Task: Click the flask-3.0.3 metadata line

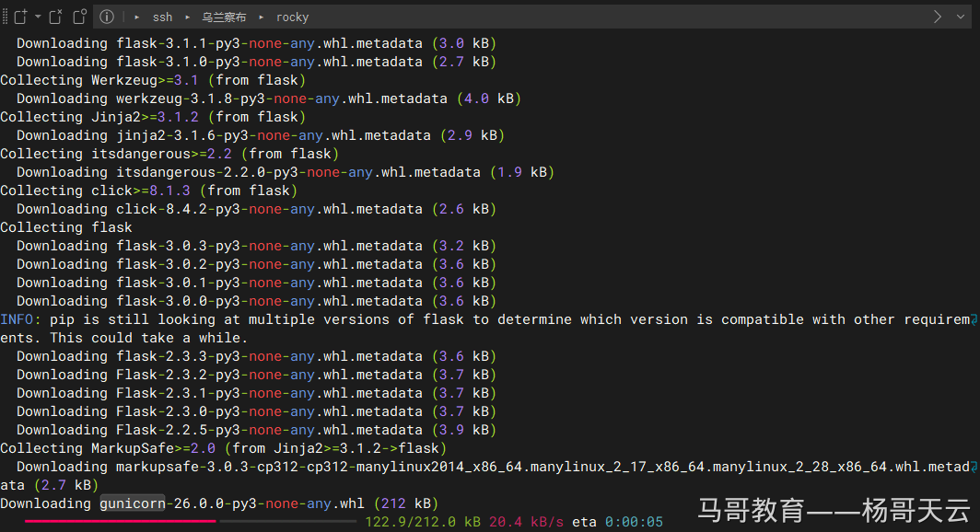Action: point(256,246)
